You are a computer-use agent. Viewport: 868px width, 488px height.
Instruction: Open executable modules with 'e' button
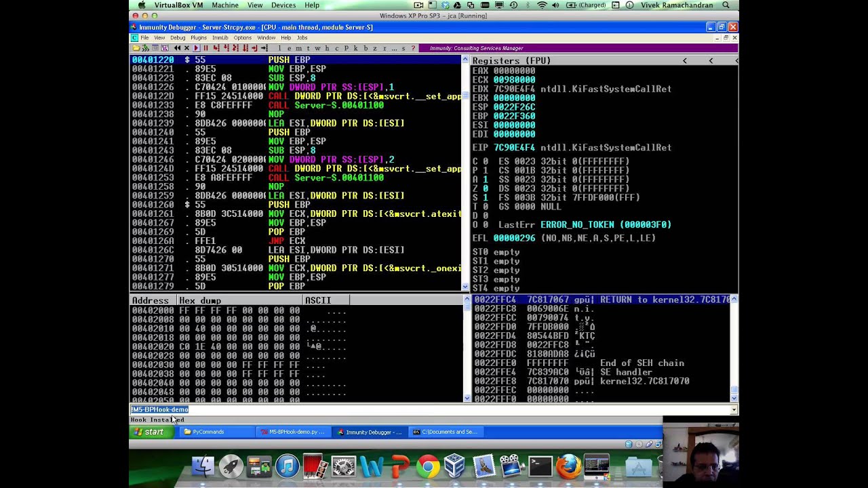[289, 48]
